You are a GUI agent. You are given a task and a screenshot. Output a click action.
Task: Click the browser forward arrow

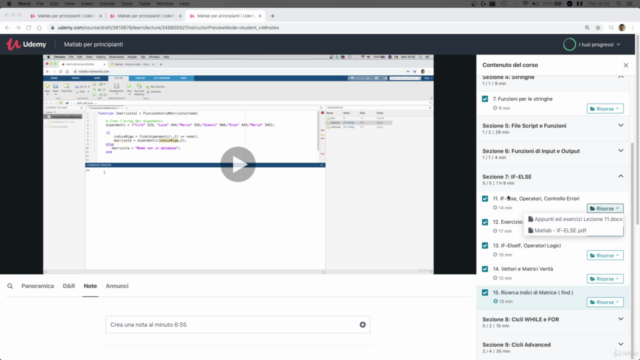[x=18, y=28]
